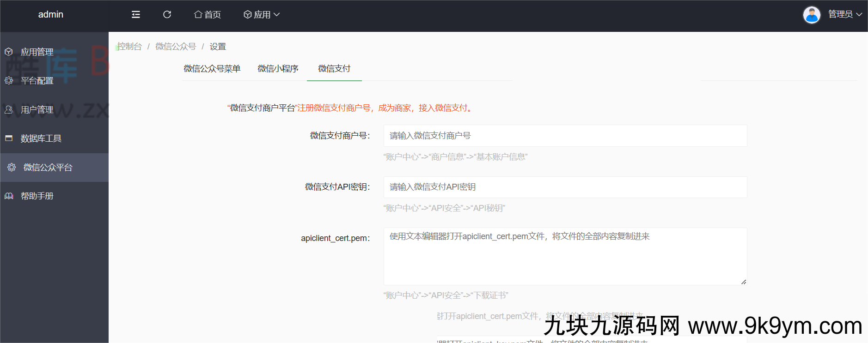Viewport: 868px width, 343px height.
Task: Click the red text 注册微信支付商户号
Action: [x=334, y=108]
